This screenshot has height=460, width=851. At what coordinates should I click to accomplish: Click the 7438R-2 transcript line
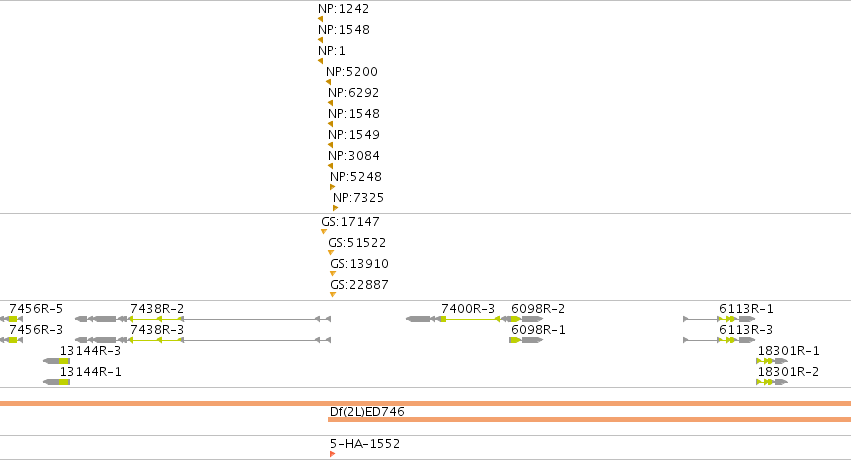203,319
